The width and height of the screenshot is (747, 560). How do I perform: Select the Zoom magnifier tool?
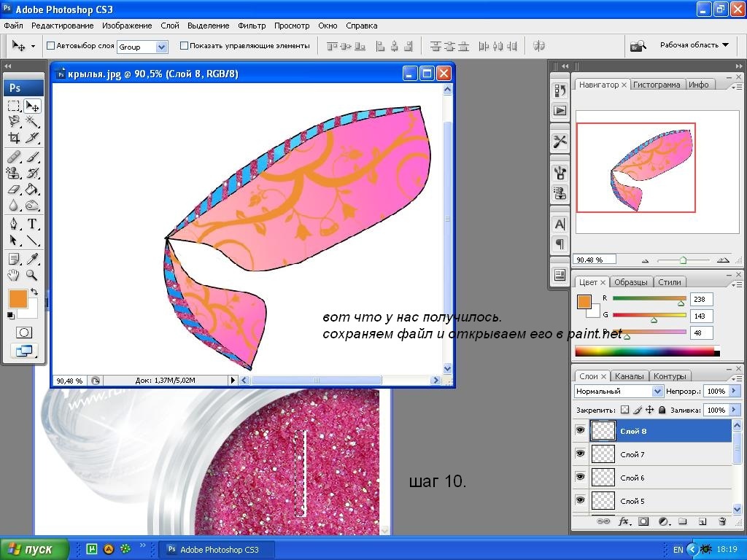point(32,275)
